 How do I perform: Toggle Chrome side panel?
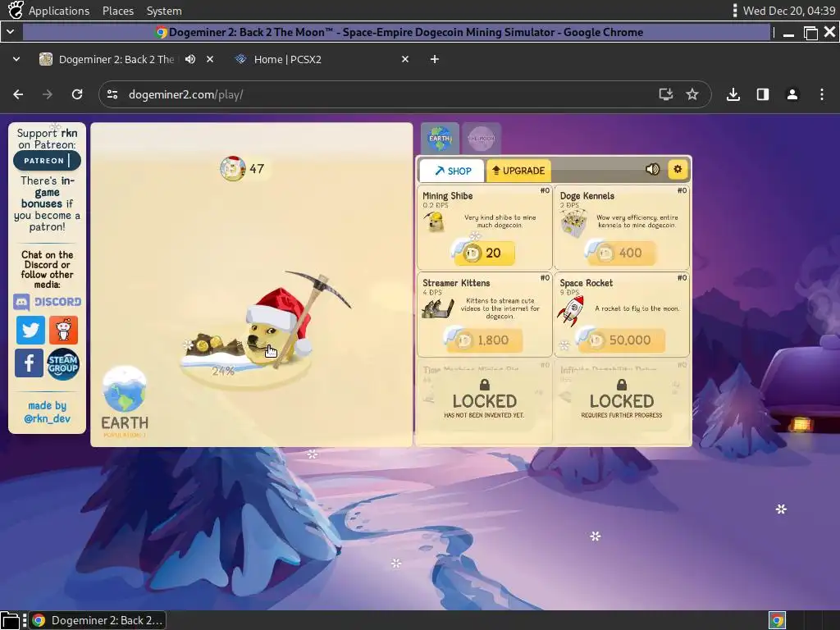(763, 95)
